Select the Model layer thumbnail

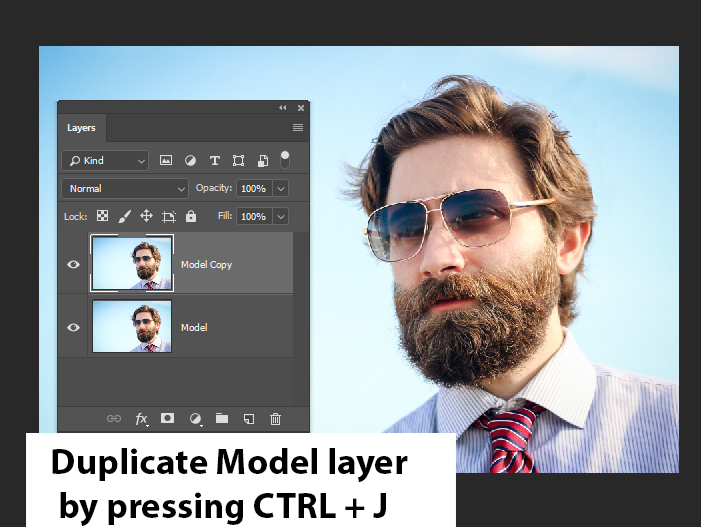pos(132,326)
